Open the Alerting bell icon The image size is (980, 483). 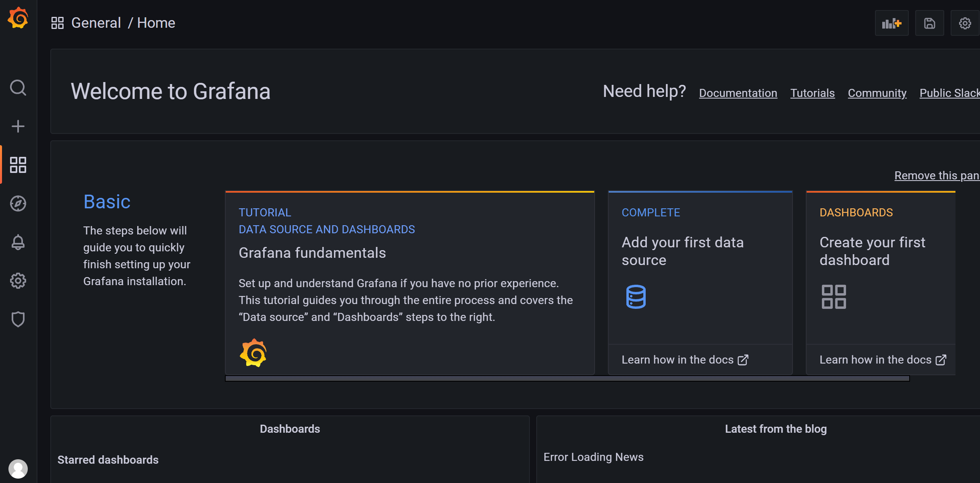(x=18, y=242)
